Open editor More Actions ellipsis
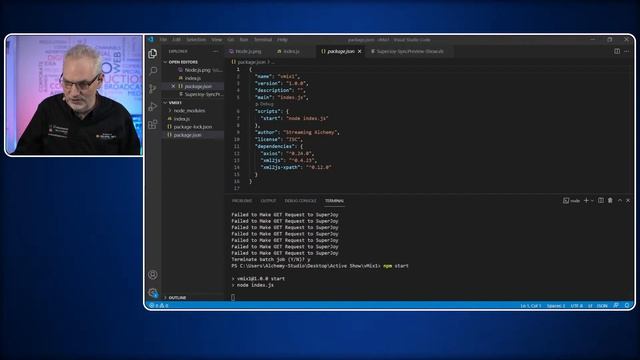This screenshot has height=360, width=640. 627,51
